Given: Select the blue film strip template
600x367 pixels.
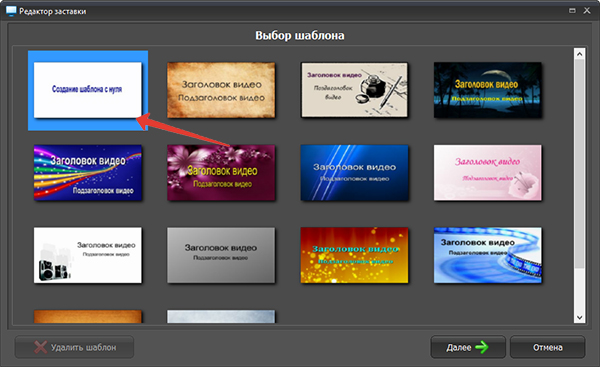Looking at the screenshot, I should click(488, 255).
